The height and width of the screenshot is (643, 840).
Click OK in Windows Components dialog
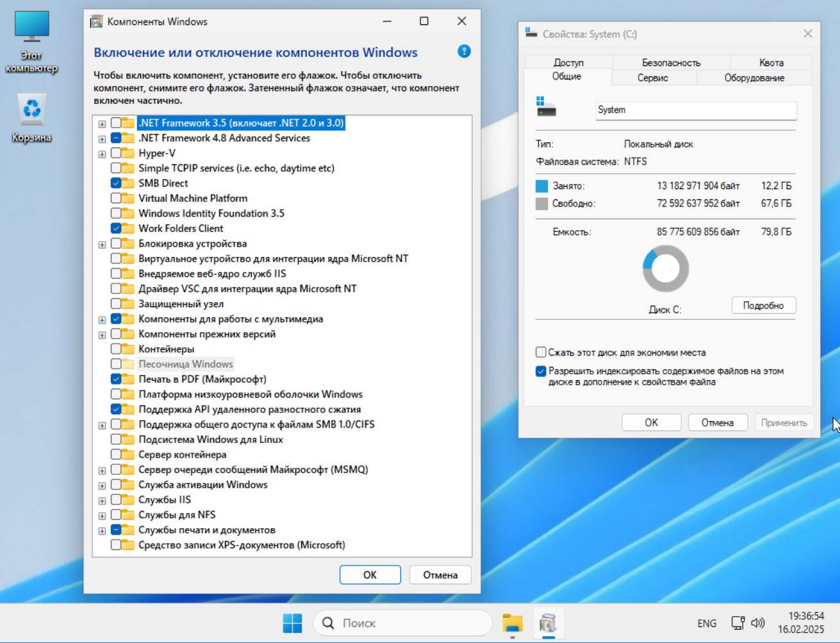370,575
